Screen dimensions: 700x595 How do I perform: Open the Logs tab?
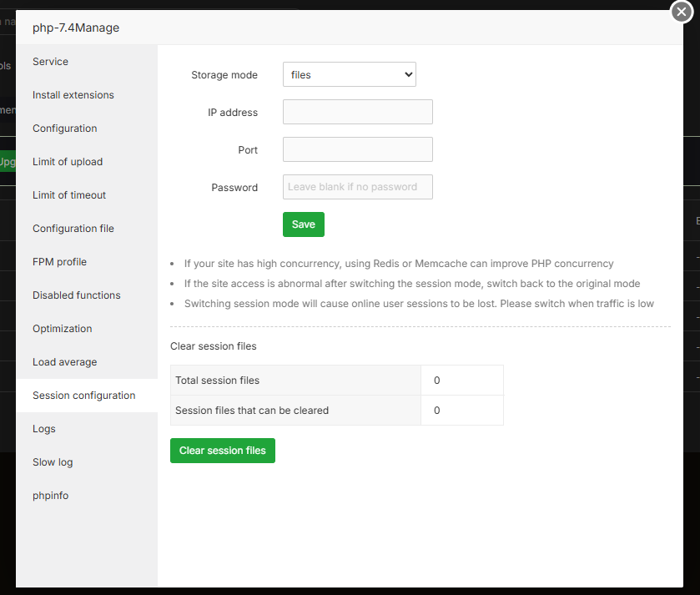click(44, 429)
